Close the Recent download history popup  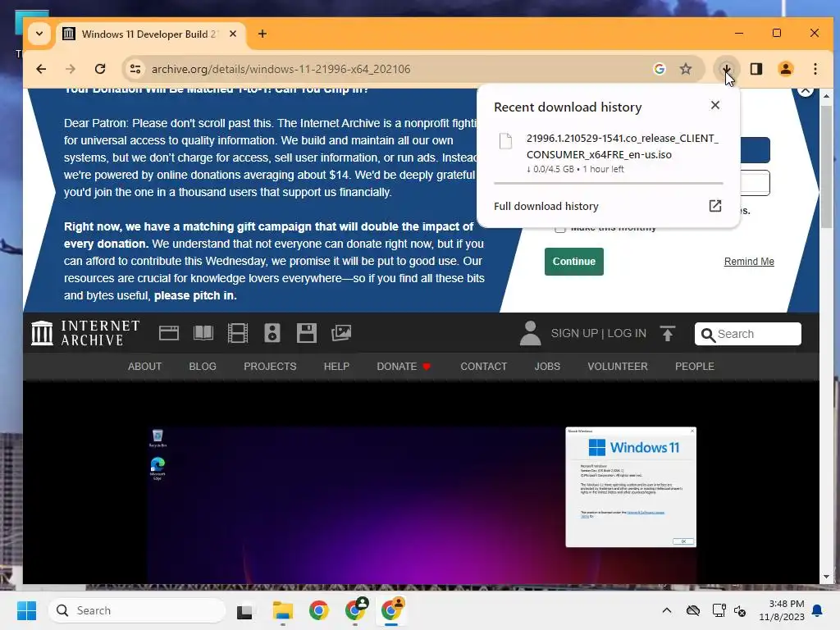point(715,105)
